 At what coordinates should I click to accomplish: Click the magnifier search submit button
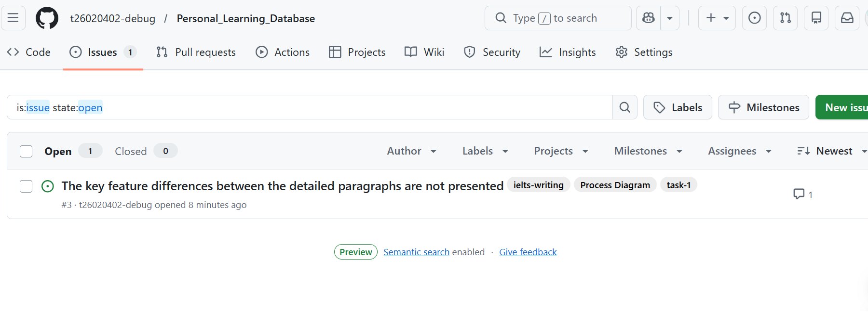[624, 107]
